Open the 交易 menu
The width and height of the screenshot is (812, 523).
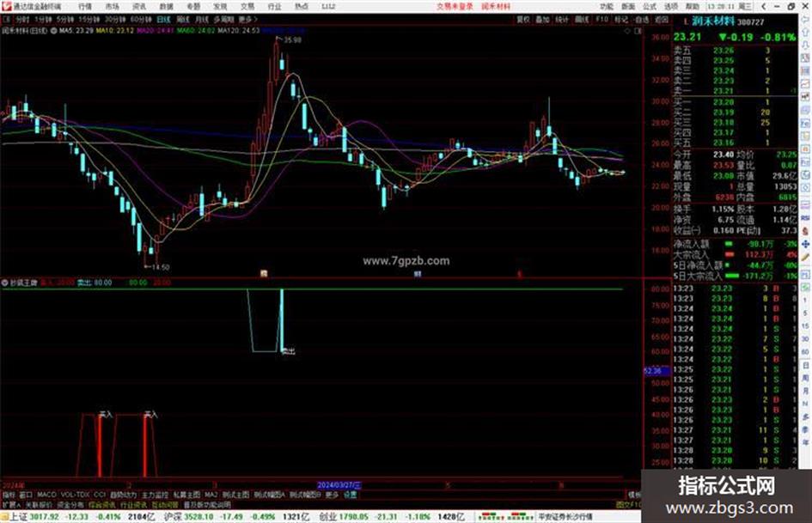pos(247,6)
